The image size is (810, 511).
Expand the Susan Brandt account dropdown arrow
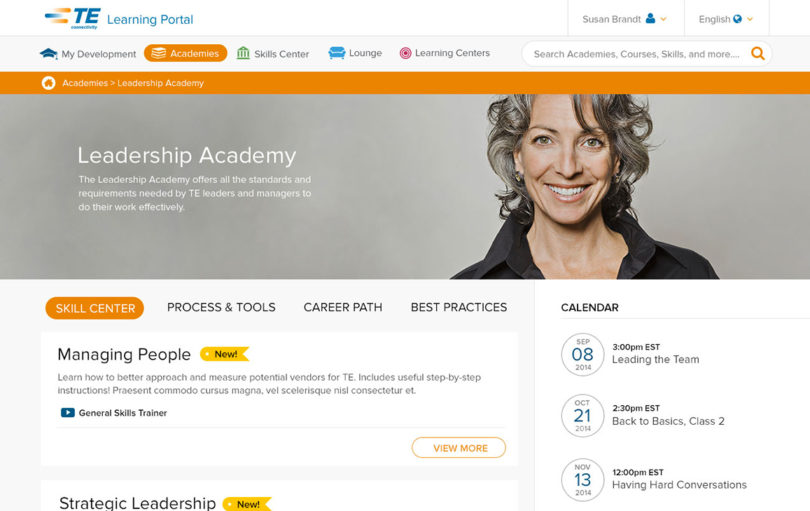coord(663,19)
